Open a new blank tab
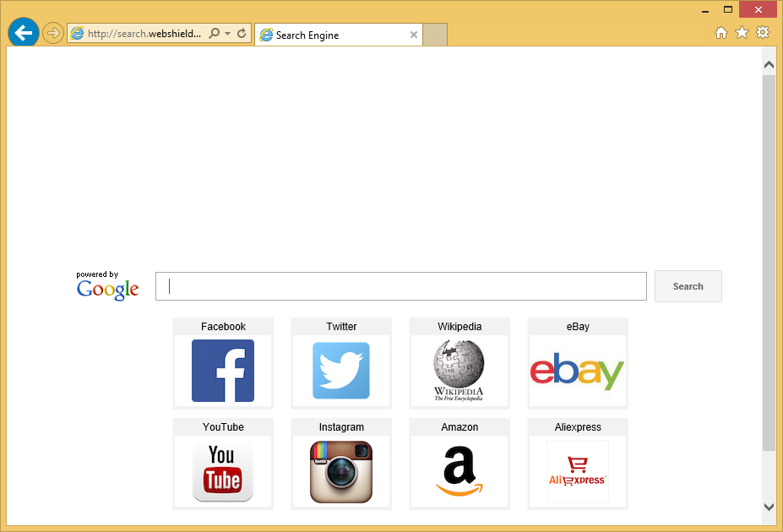The height and width of the screenshot is (532, 783). click(x=435, y=35)
